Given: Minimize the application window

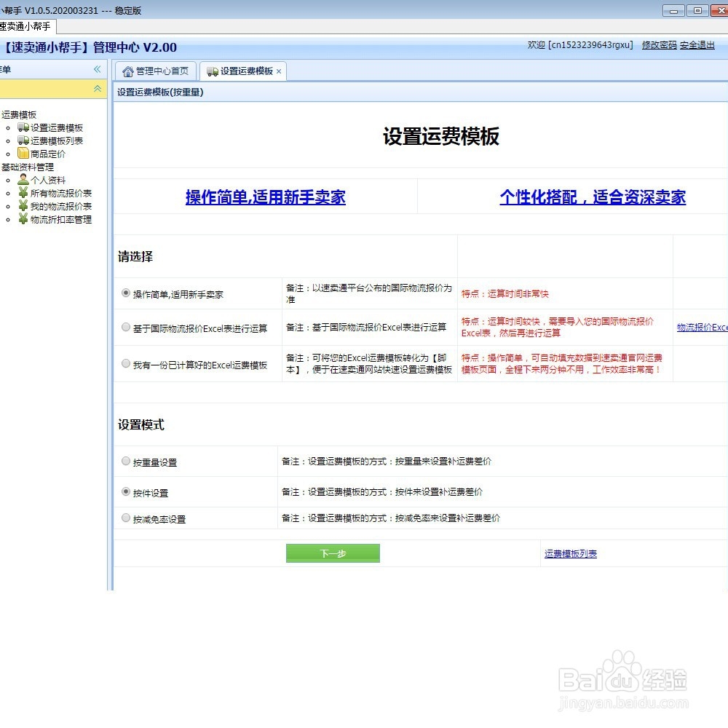Looking at the screenshot, I should click(x=673, y=11).
